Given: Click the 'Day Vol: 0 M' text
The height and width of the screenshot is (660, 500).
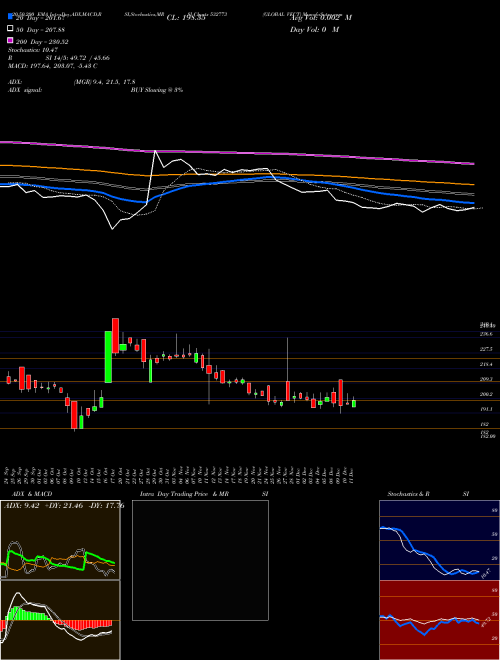Looking at the screenshot, I should pos(314,29).
